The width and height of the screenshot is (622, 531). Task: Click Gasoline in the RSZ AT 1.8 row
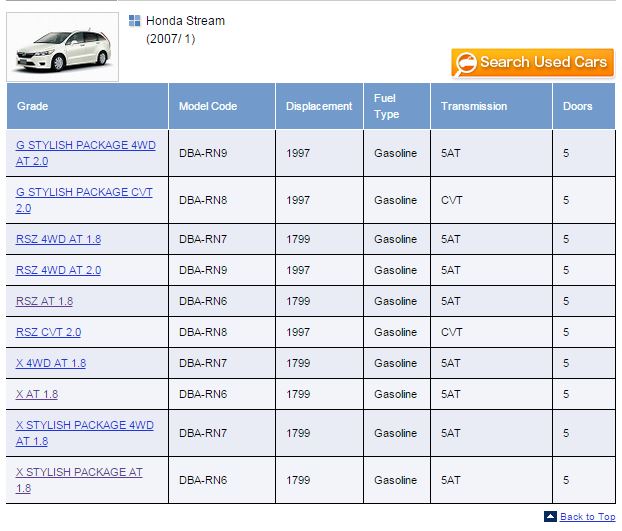[395, 301]
